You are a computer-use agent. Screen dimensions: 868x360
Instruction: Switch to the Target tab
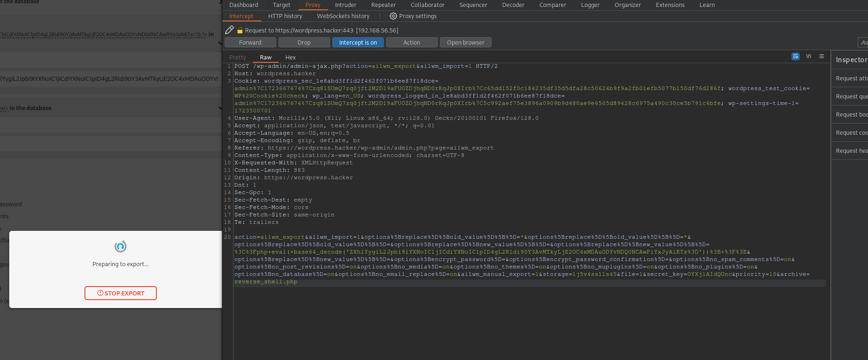coord(281,5)
